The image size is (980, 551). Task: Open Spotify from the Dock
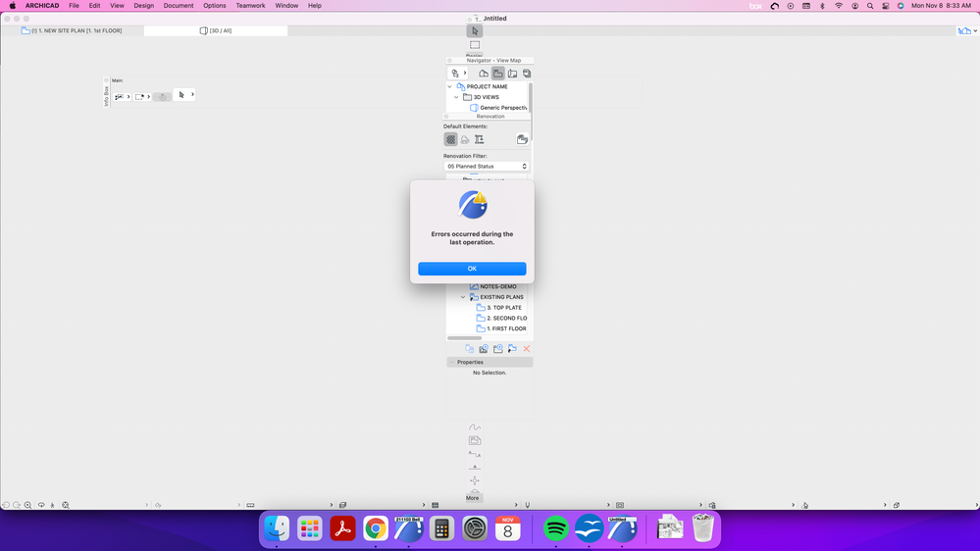coord(555,528)
